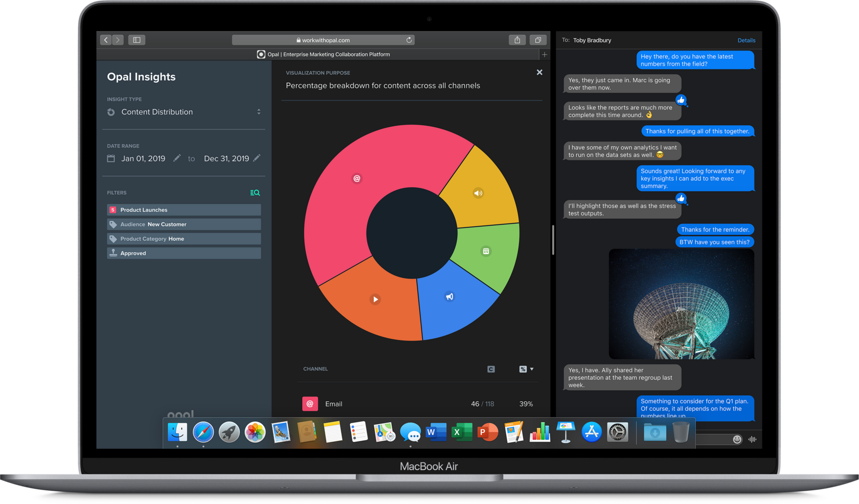This screenshot has height=504, width=859.
Task: Open Numbers from the dock
Action: point(540,432)
